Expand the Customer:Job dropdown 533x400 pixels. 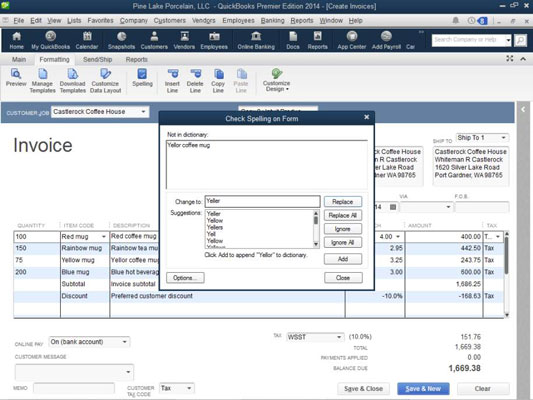[x=143, y=111]
